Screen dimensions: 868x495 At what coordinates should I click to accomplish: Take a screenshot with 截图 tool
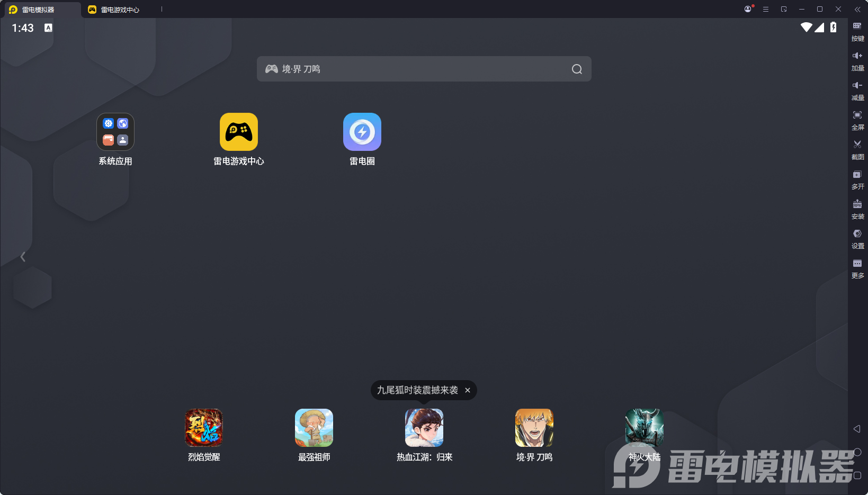[x=857, y=150]
